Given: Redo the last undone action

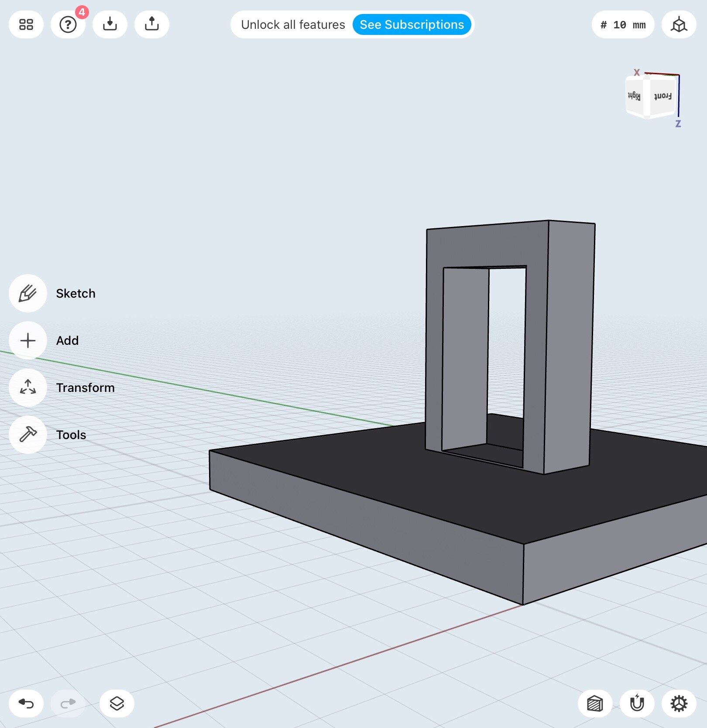Looking at the screenshot, I should click(68, 704).
